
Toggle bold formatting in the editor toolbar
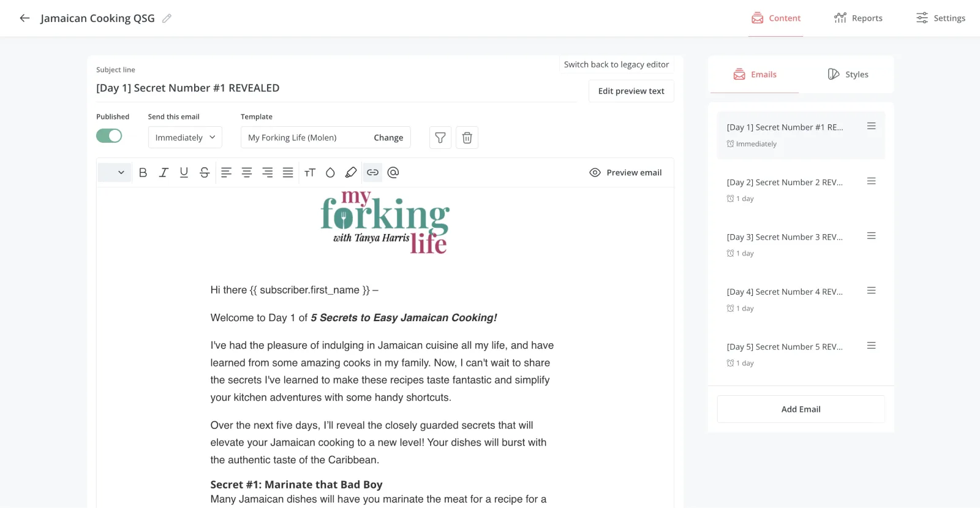point(143,173)
